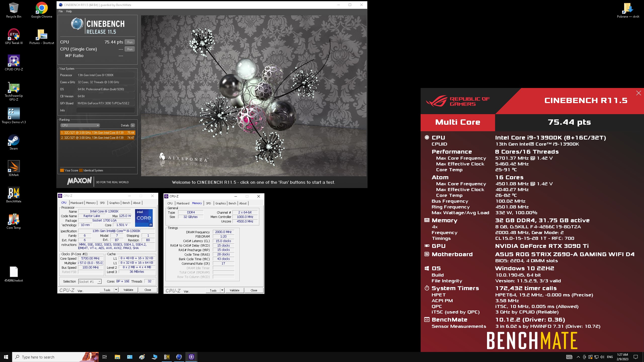644x362 pixels.
Task: Open the Core Temp desktop icon
Action: [14, 221]
